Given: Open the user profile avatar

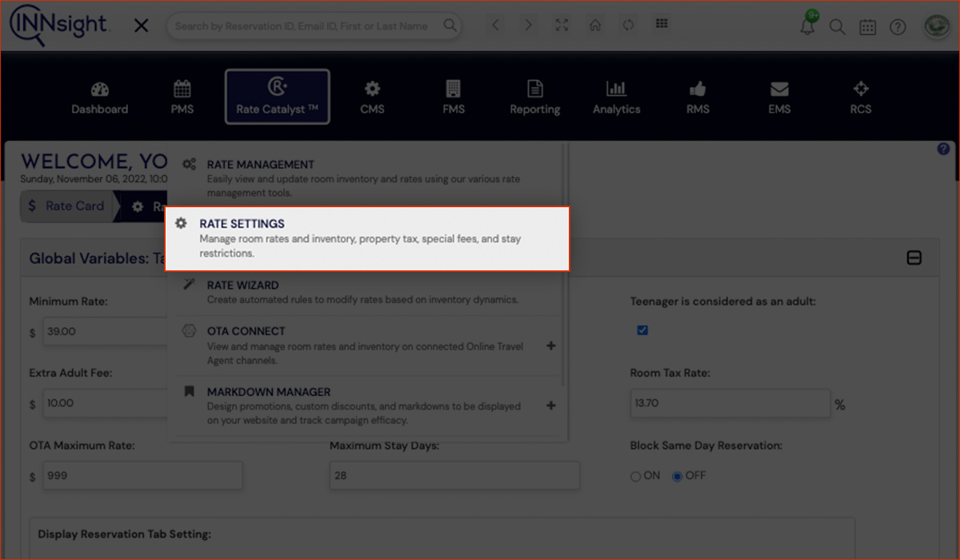Looking at the screenshot, I should (x=935, y=26).
